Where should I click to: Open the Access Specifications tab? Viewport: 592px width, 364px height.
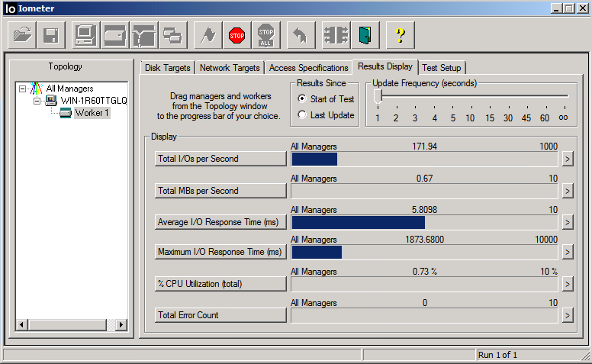pyautogui.click(x=308, y=68)
